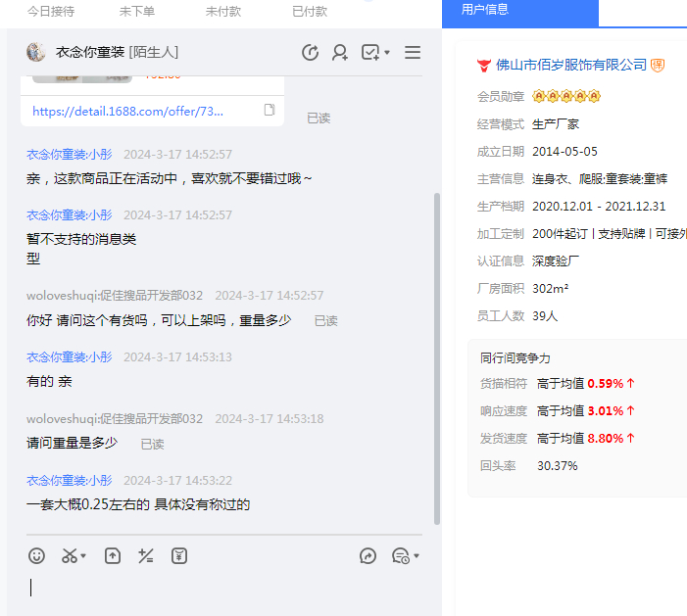
Task: Select the 未付款 tab at the top
Action: 223,12
